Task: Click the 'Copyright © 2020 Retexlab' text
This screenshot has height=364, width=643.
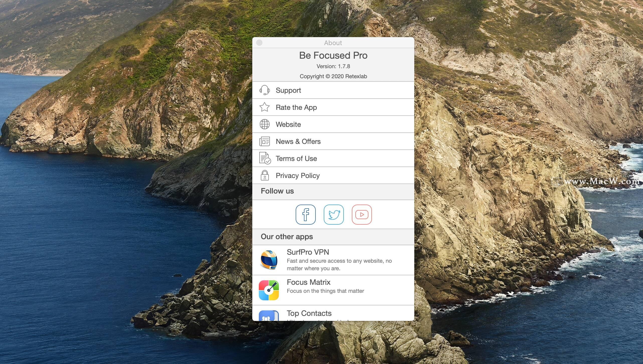Action: [333, 76]
